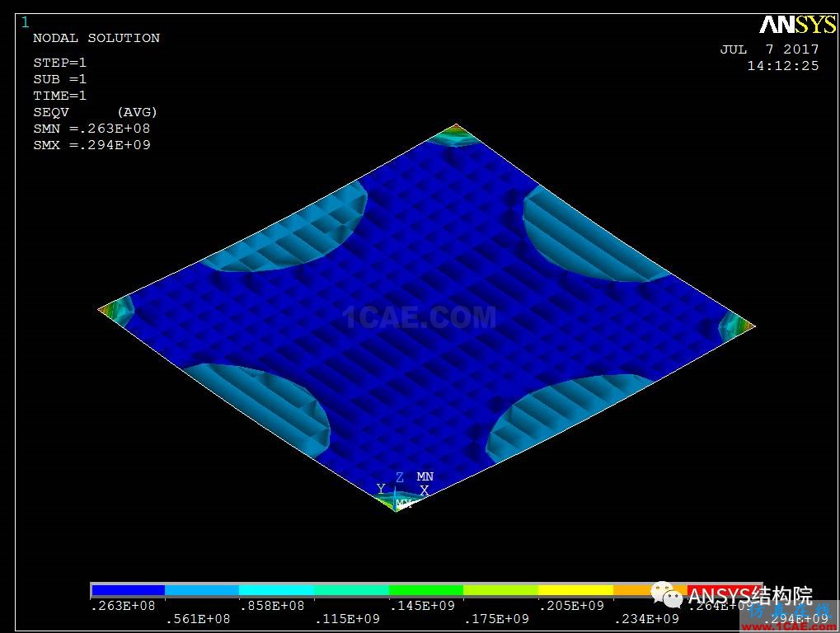The image size is (840, 633).
Task: Click the 'SEQV' result label
Action: (x=51, y=112)
